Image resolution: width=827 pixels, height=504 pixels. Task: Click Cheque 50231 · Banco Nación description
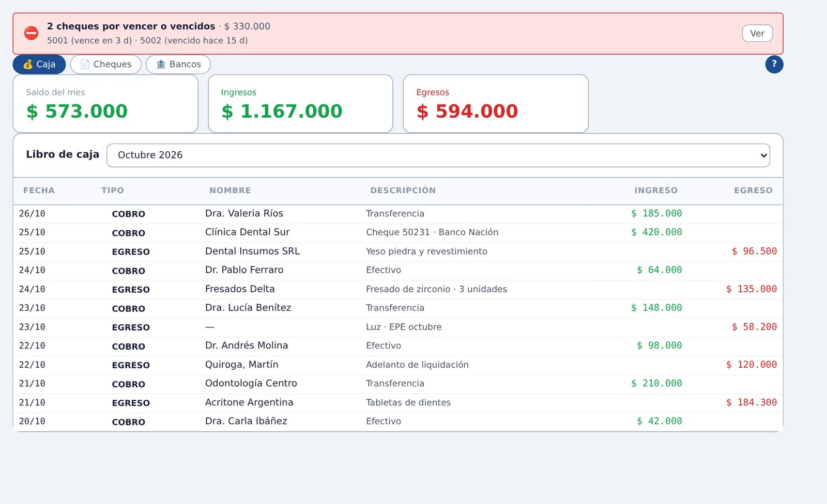coord(432,232)
